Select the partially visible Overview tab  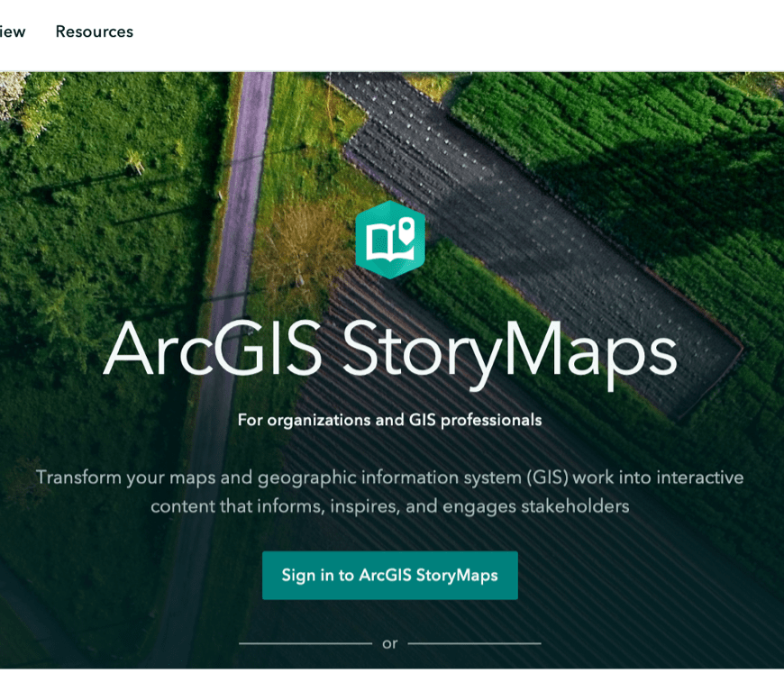(12, 32)
